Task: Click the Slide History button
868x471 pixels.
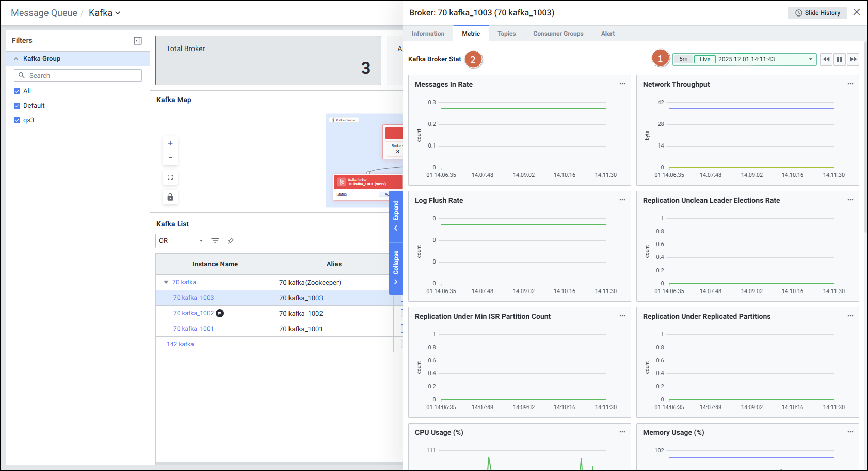Action: 817,13
